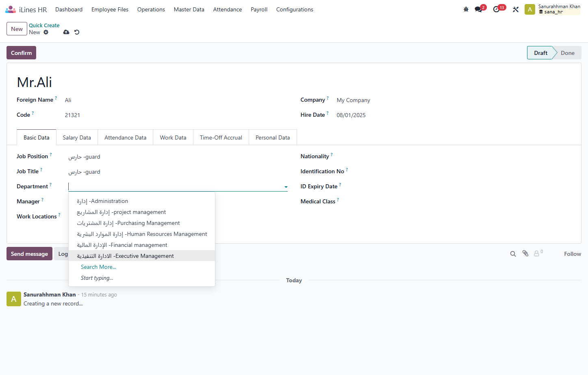The image size is (588, 375).
Task: Click the help tooltip mark beside Nationality
Action: (x=332, y=155)
